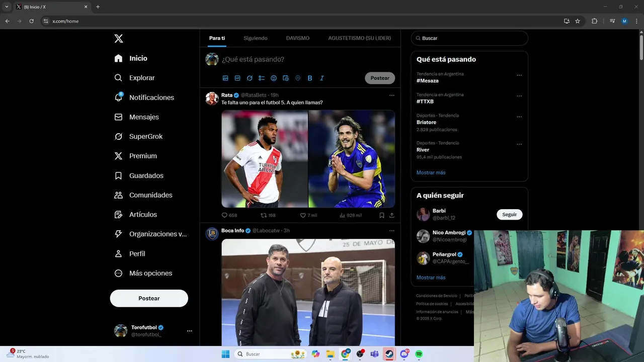
Task: Click the Artículos icon in sidebar
Action: (118, 215)
